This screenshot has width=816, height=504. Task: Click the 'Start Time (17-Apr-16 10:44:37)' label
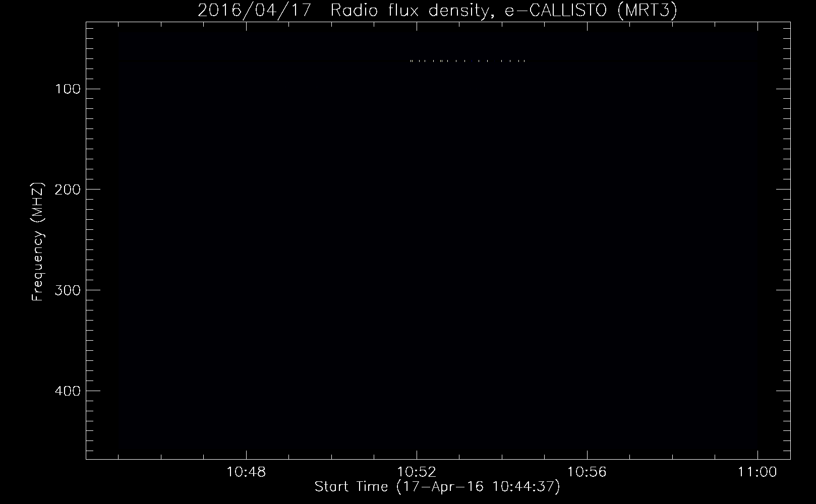[437, 487]
